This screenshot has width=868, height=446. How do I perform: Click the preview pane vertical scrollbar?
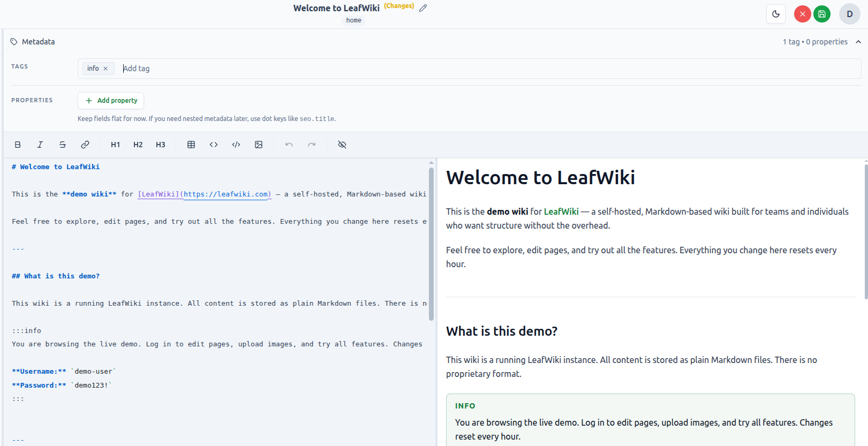[x=866, y=231]
